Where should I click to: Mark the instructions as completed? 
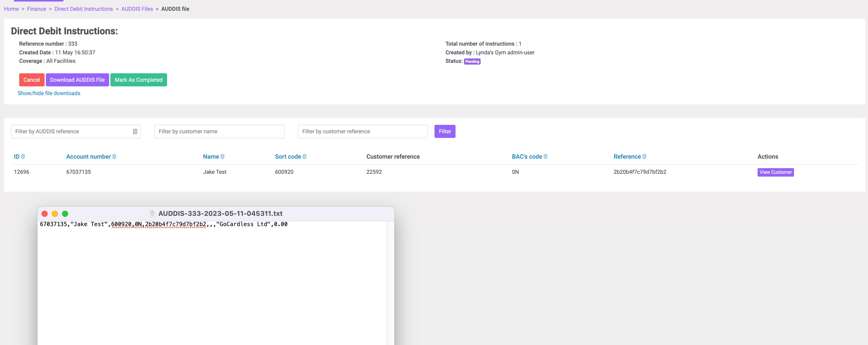coord(139,80)
